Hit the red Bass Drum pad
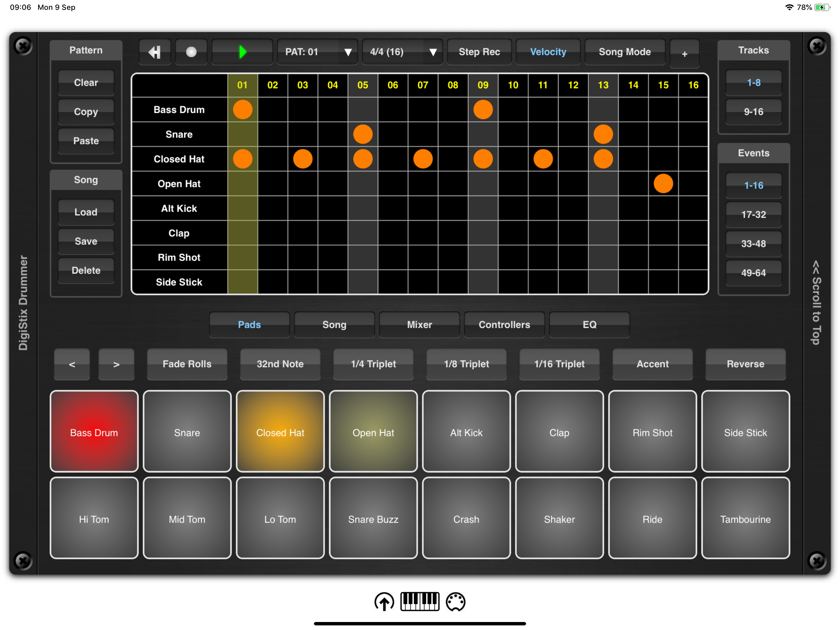This screenshot has height=630, width=840. pos(94,432)
